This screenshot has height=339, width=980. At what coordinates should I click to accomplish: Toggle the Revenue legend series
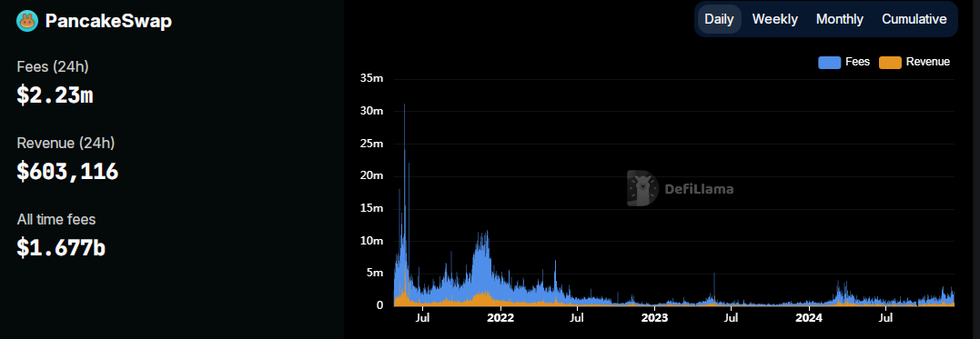click(914, 62)
